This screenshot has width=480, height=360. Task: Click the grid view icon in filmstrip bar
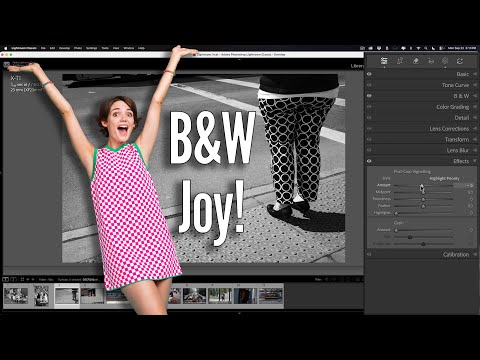pyautogui.click(x=22, y=279)
